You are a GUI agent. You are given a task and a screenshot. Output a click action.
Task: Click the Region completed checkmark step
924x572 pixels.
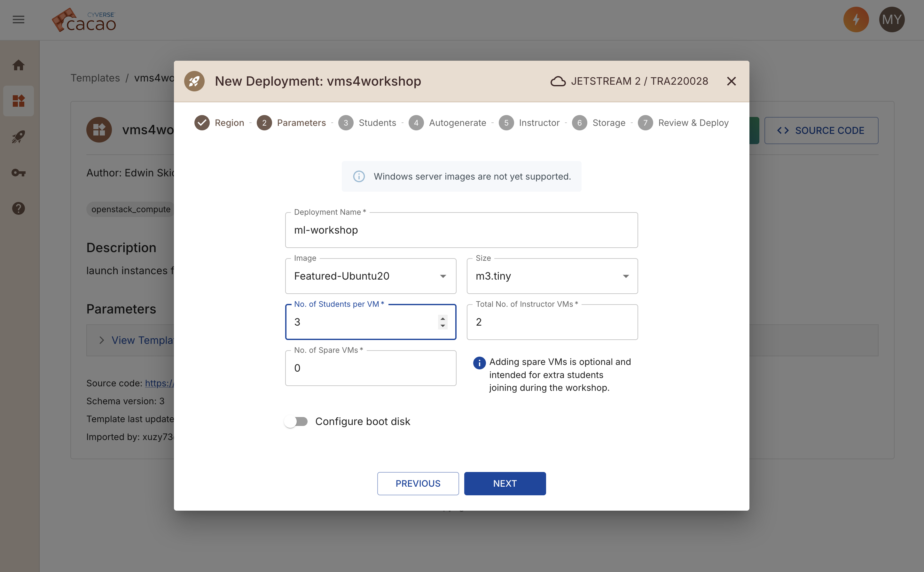coord(202,122)
